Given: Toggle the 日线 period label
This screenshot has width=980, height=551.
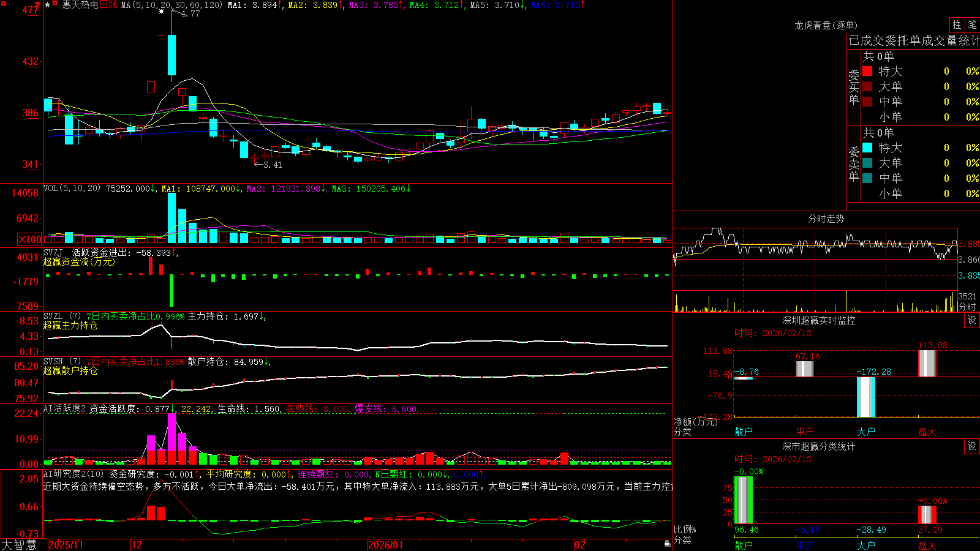Looking at the screenshot, I should (x=108, y=5).
